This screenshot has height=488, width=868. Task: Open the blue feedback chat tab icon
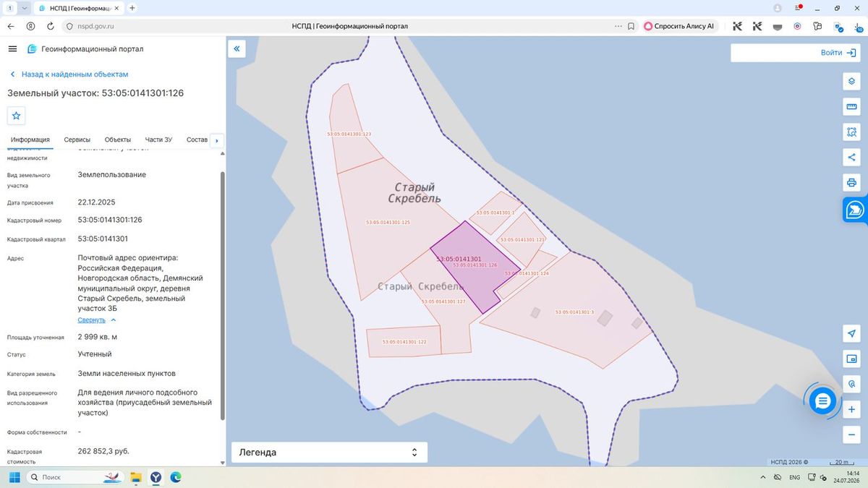[854, 210]
